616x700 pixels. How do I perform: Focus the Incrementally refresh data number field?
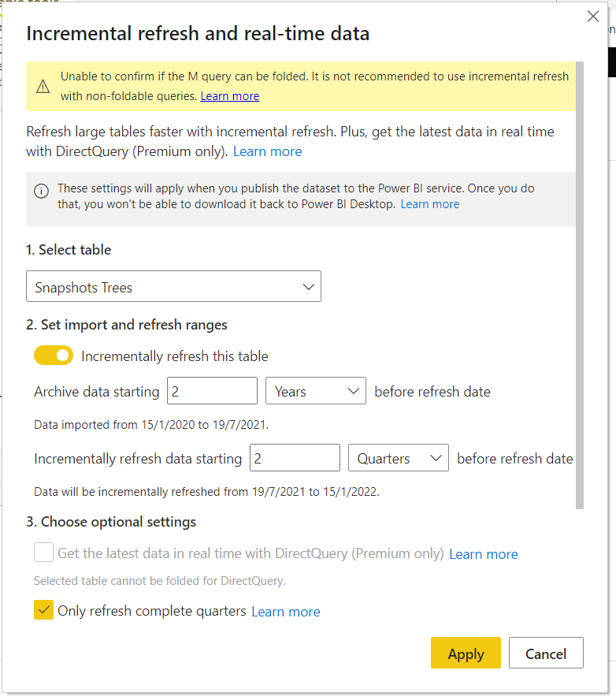click(294, 458)
